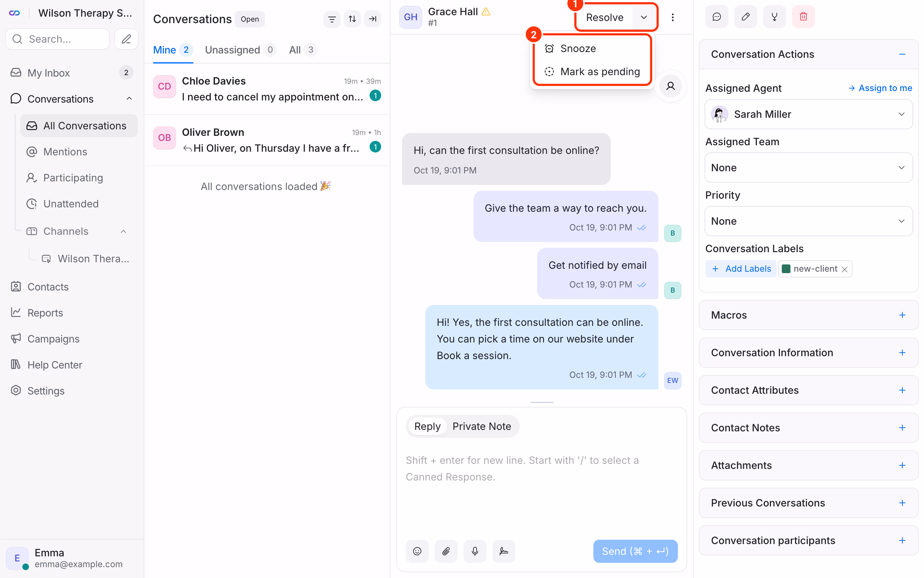Open the emoji picker in reply box
Screen dimensions: 924x578
click(x=417, y=551)
